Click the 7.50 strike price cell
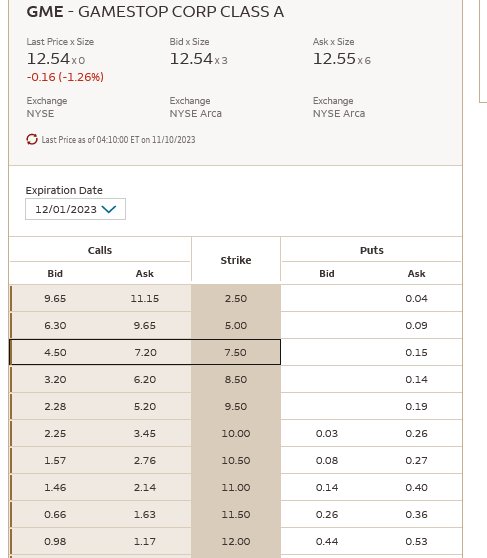 tap(236, 352)
